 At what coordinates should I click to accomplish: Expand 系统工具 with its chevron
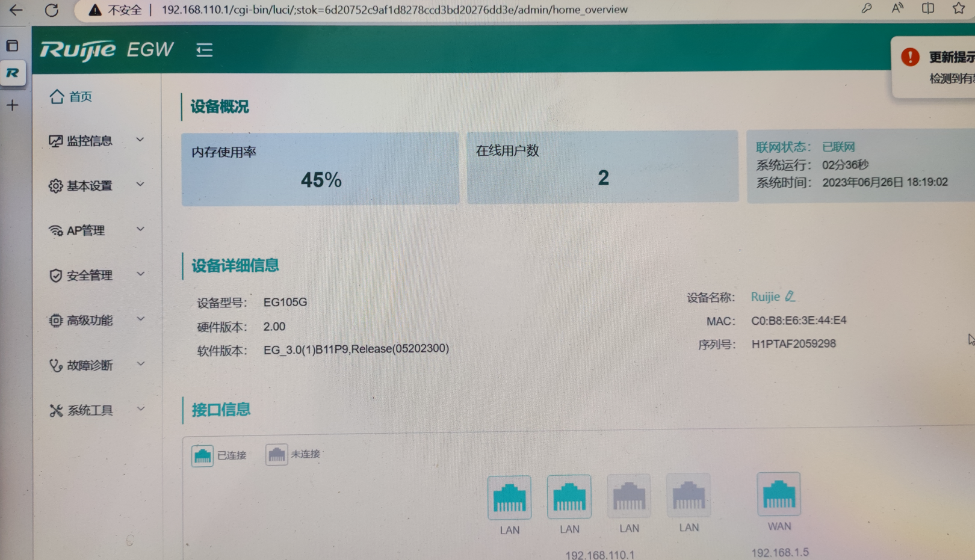pos(140,408)
